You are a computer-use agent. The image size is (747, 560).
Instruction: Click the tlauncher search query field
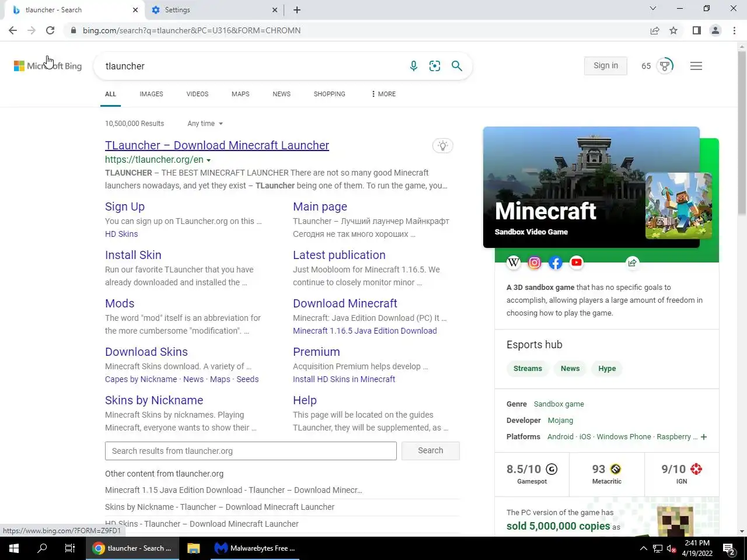click(x=251, y=66)
